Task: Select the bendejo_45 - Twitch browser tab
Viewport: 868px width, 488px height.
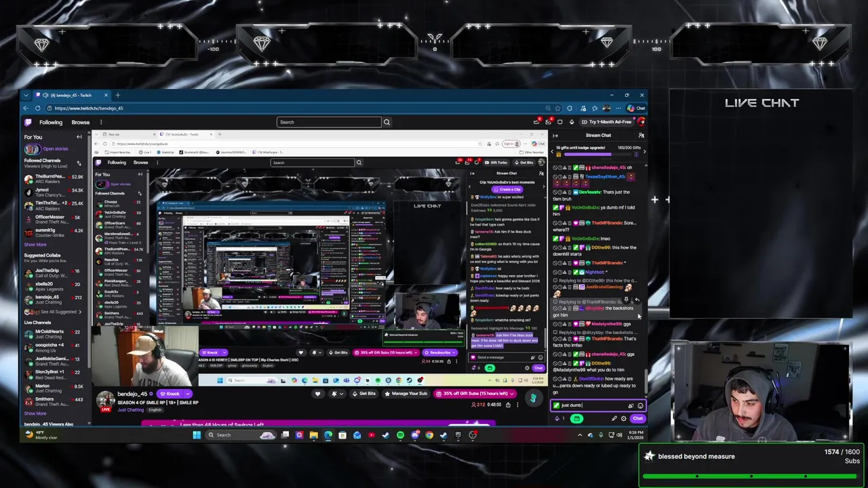Action: (x=71, y=96)
